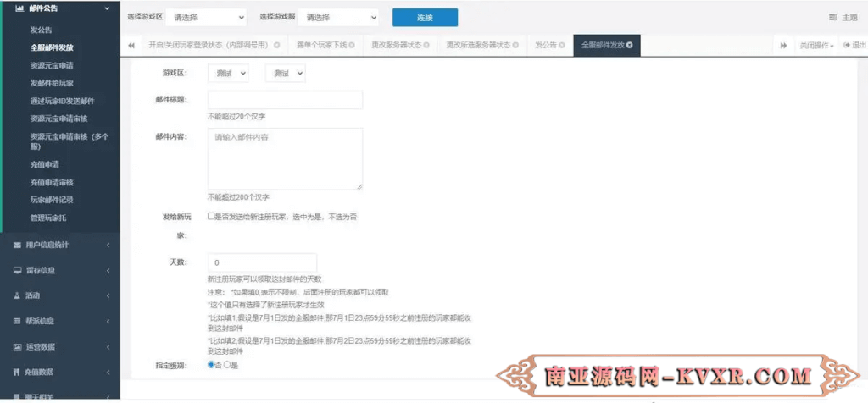Select 否 radio for 指定板别
The height and width of the screenshot is (403, 868).
(x=211, y=365)
